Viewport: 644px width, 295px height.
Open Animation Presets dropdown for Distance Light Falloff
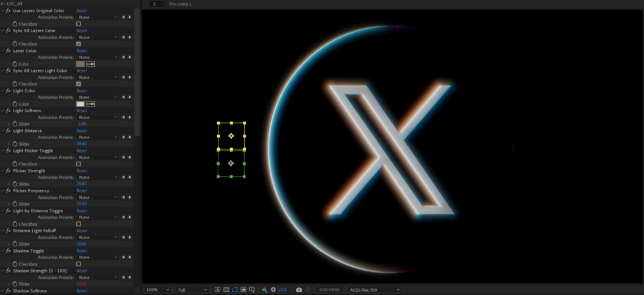(x=98, y=237)
